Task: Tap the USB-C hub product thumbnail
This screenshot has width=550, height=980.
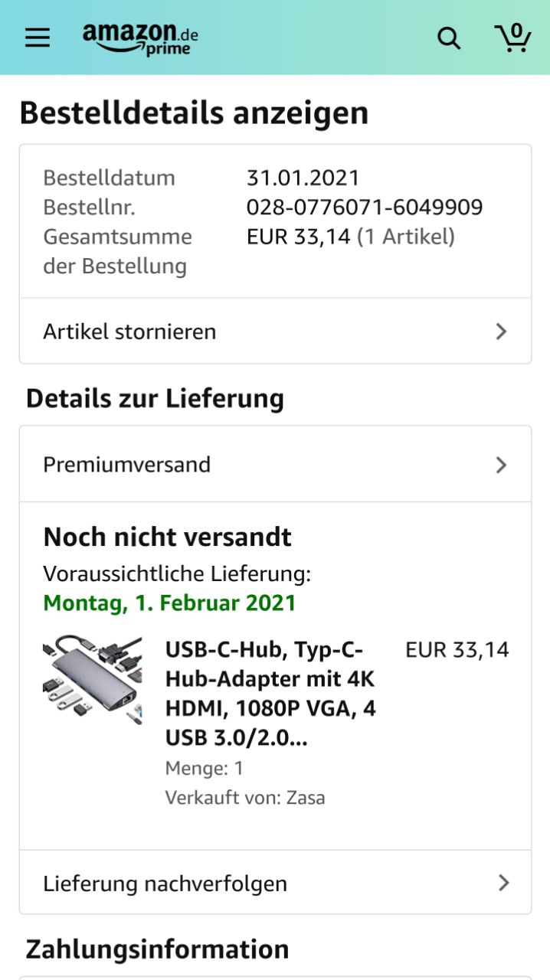Action: (92, 678)
